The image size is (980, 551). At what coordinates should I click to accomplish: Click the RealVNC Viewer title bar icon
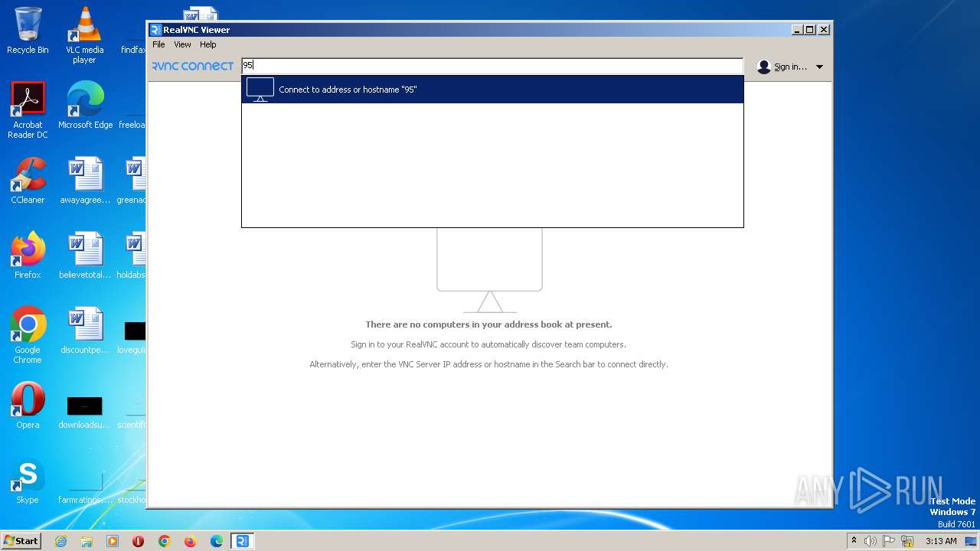156,30
